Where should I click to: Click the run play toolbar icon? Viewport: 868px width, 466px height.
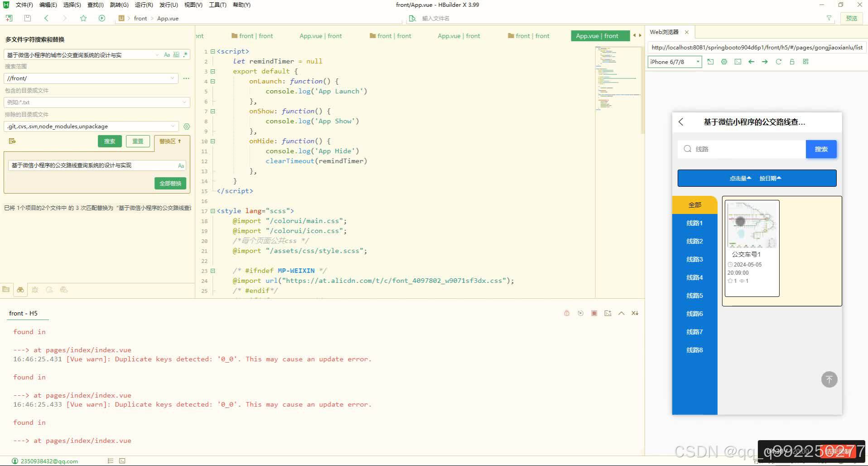pos(102,18)
